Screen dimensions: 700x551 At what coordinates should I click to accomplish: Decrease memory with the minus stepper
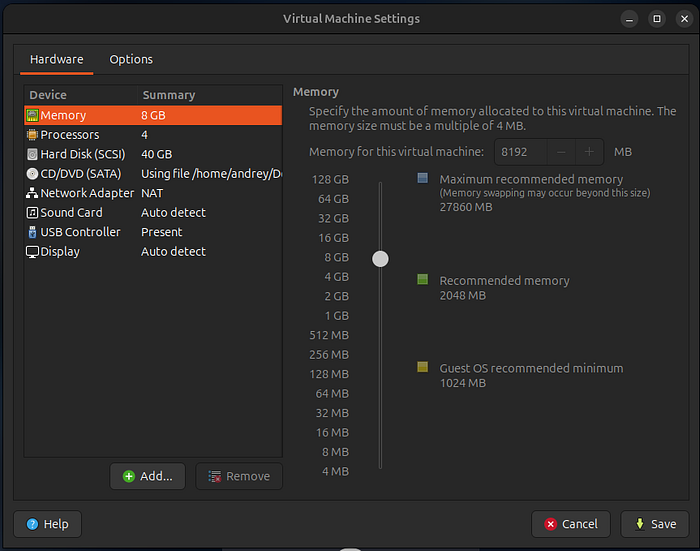(x=562, y=152)
